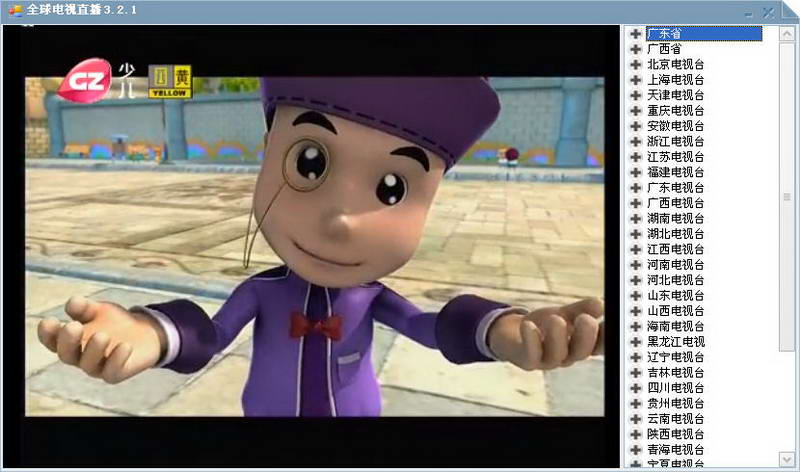Click the scrollbar up arrow
Screen dimensions: 800x472
click(x=787, y=33)
